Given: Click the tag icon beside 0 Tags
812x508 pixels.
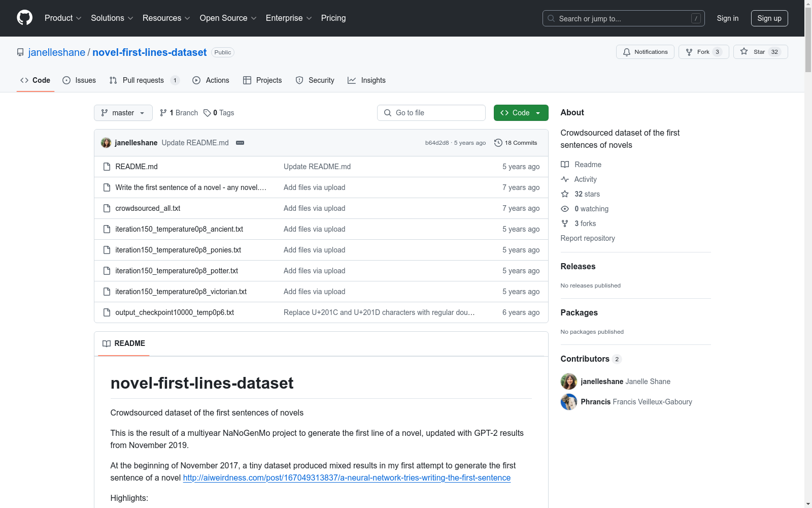Looking at the screenshot, I should click(207, 113).
